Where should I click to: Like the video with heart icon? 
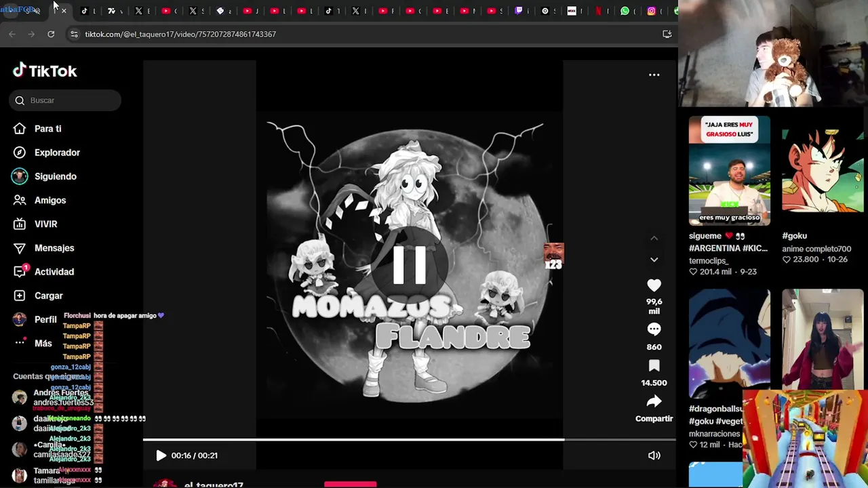click(654, 285)
